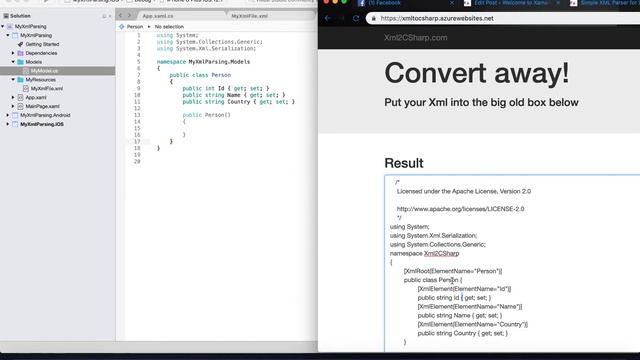Click the Facebook tab favicon
640x360 pixels.
click(x=361, y=3)
